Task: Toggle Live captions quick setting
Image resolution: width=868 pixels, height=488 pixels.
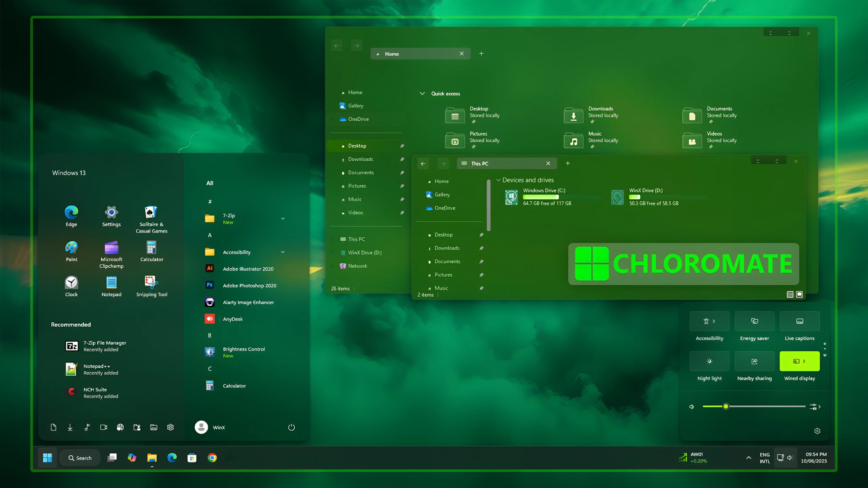Action: 800,321
